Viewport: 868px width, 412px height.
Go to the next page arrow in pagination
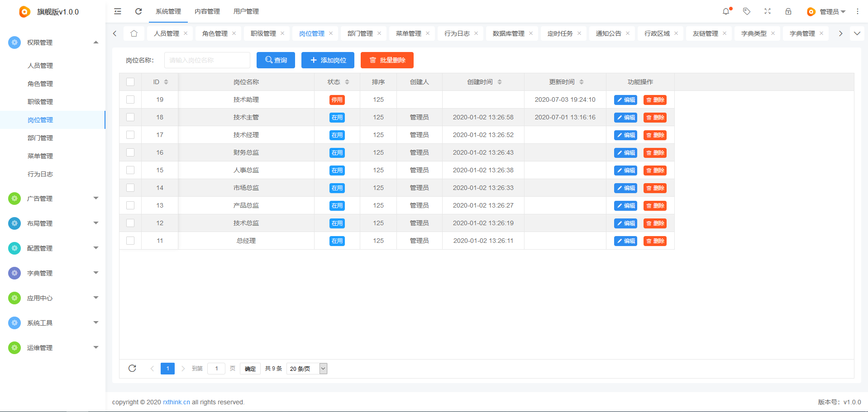tap(183, 369)
